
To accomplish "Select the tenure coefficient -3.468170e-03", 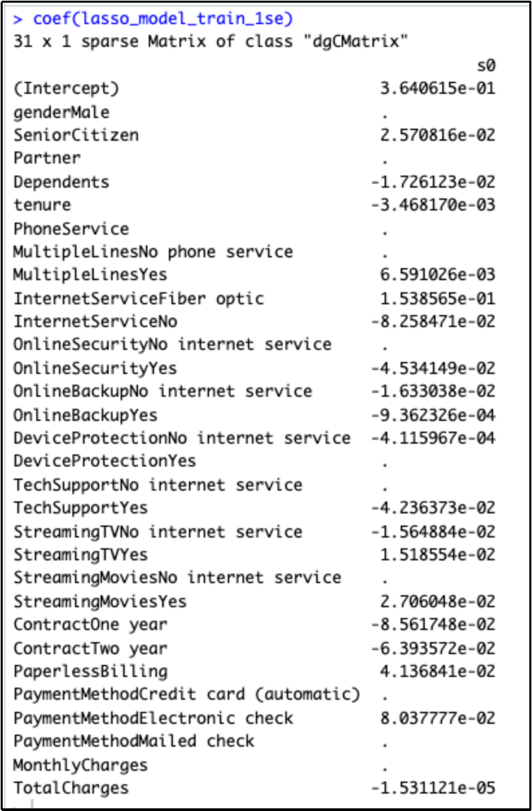I will (433, 204).
